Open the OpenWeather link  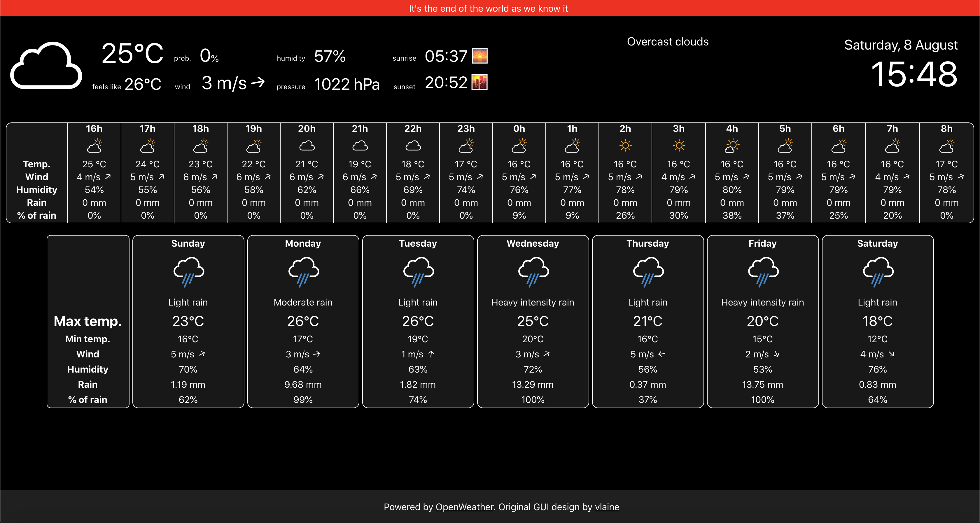pos(464,507)
